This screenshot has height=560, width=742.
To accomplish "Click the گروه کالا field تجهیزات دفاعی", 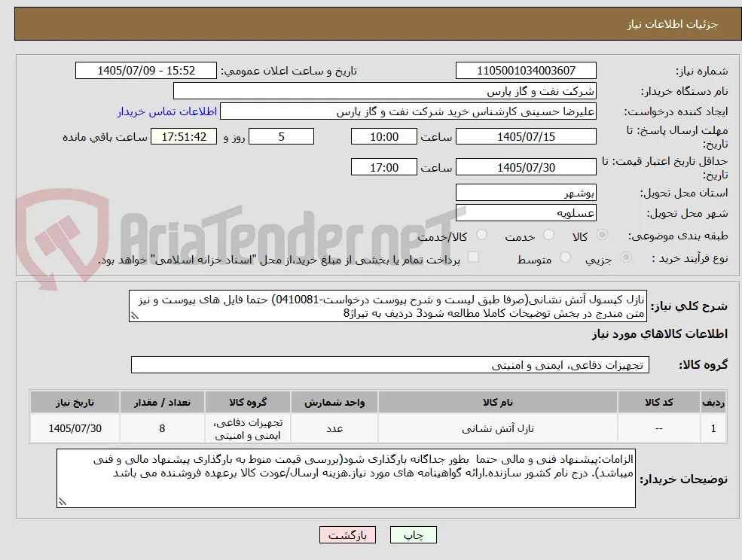I will [x=390, y=364].
